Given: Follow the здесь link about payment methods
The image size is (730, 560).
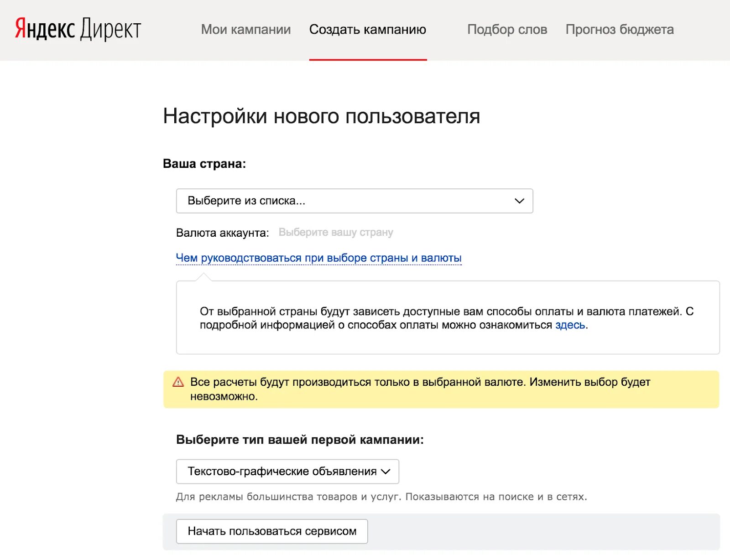Looking at the screenshot, I should pos(570,325).
